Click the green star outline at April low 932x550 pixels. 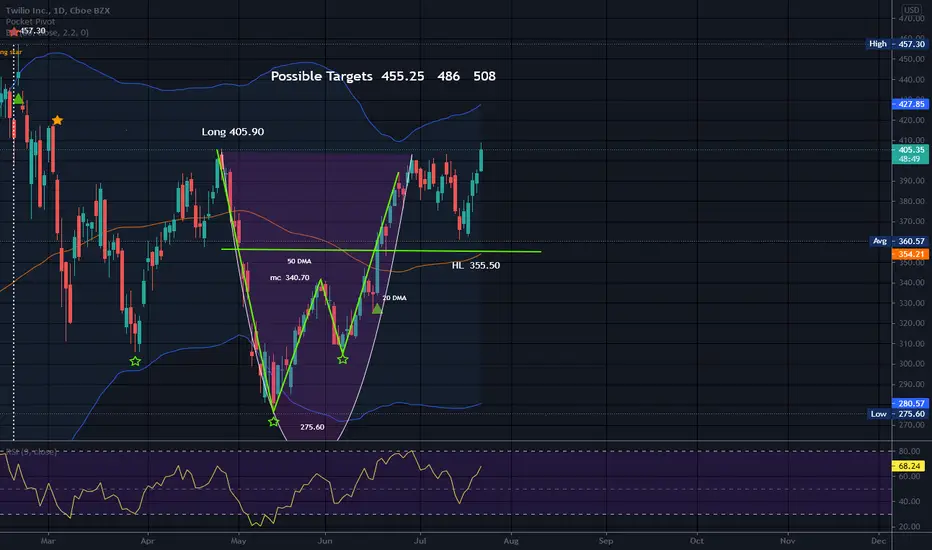pos(136,361)
